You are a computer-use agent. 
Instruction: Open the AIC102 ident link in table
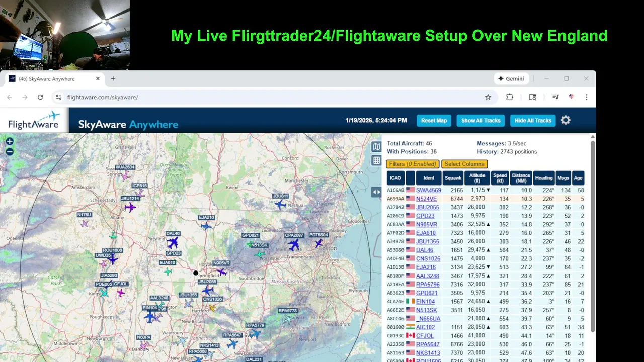(x=425, y=327)
